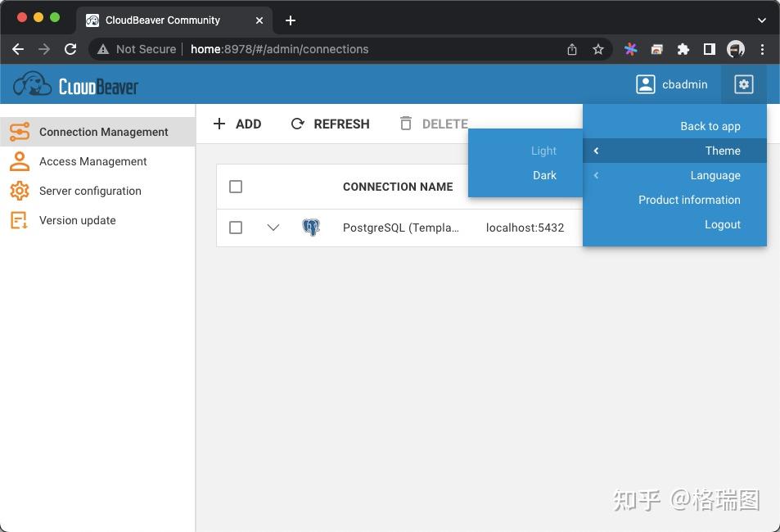This screenshot has height=532, width=780.
Task: Check the checkbox above the connection list
Action: (236, 187)
